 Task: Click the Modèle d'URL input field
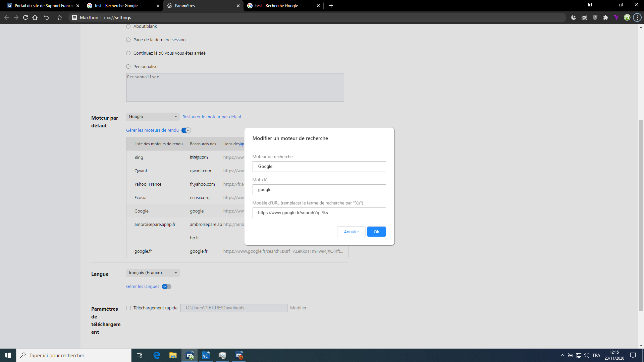(319, 213)
